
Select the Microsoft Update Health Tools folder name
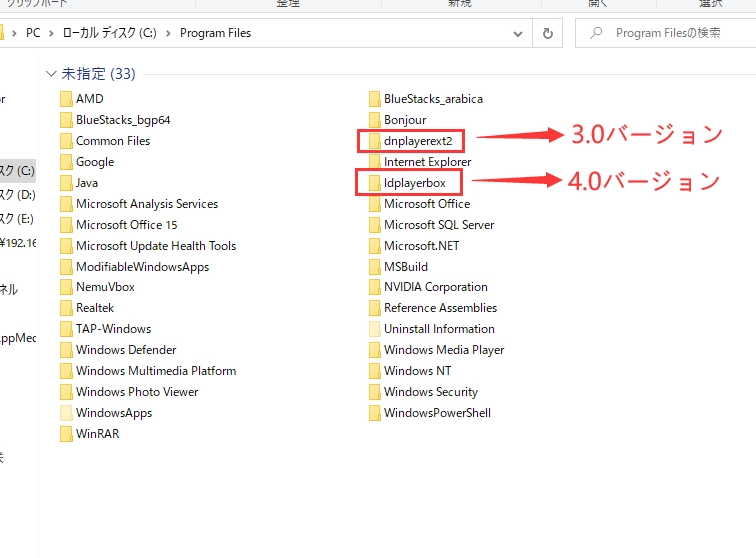tap(156, 246)
